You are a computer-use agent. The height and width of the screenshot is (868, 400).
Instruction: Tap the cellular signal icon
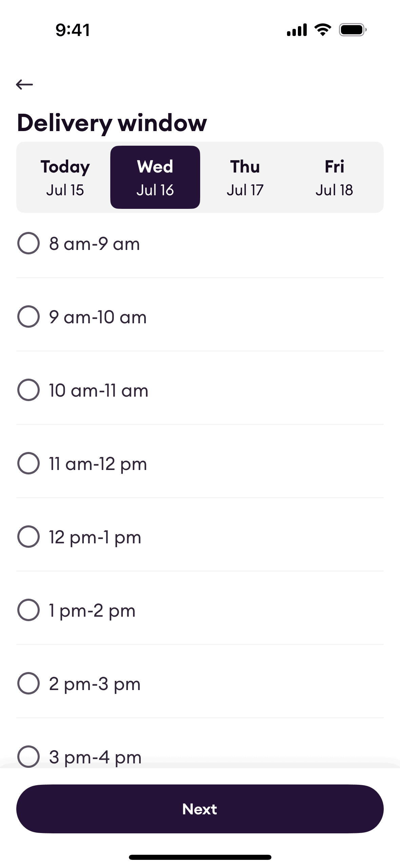click(x=297, y=30)
